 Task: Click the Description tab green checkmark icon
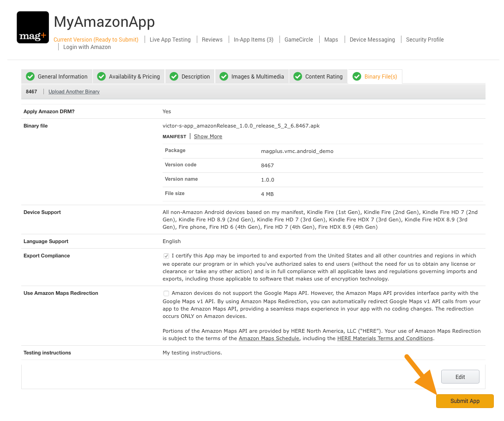(174, 77)
